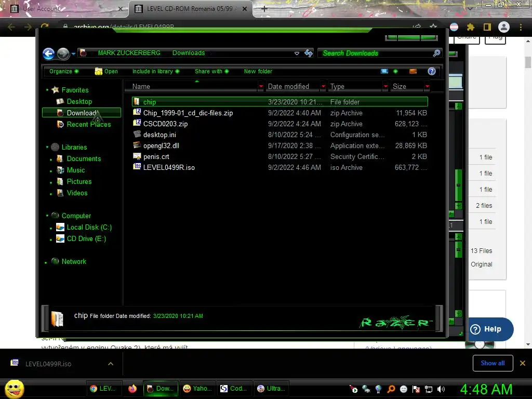Collapse the Computer tree group
The width and height of the screenshot is (532, 399).
(x=47, y=216)
